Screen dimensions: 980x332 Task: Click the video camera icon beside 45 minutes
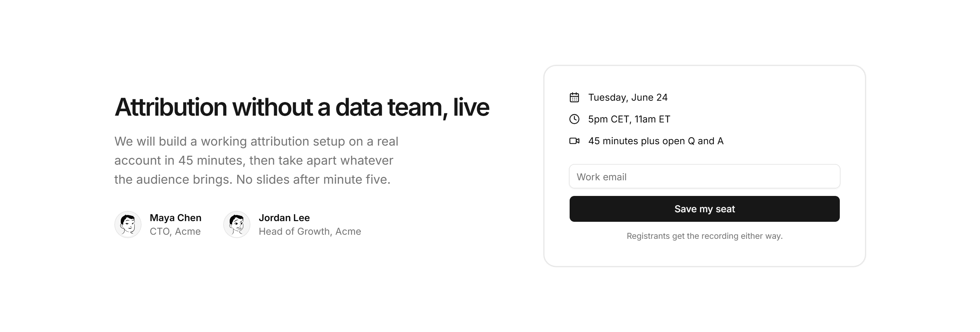click(x=574, y=141)
